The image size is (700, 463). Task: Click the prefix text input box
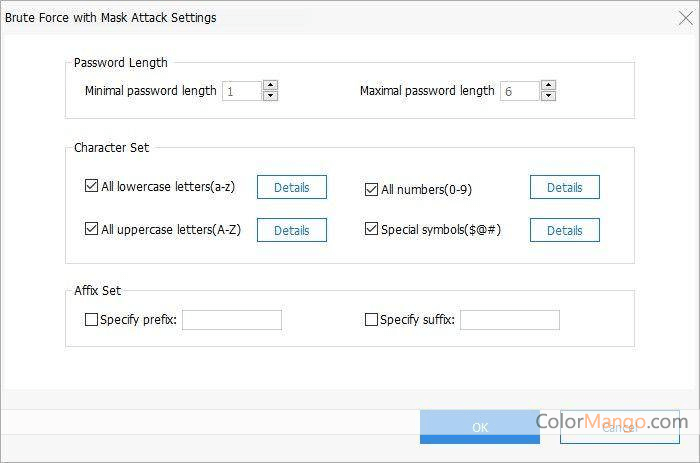click(x=232, y=320)
